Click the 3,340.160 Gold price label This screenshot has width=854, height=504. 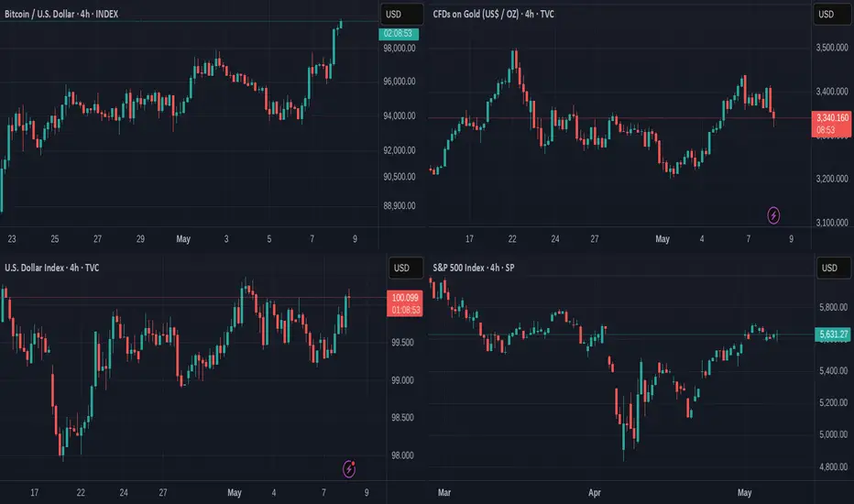pos(831,117)
